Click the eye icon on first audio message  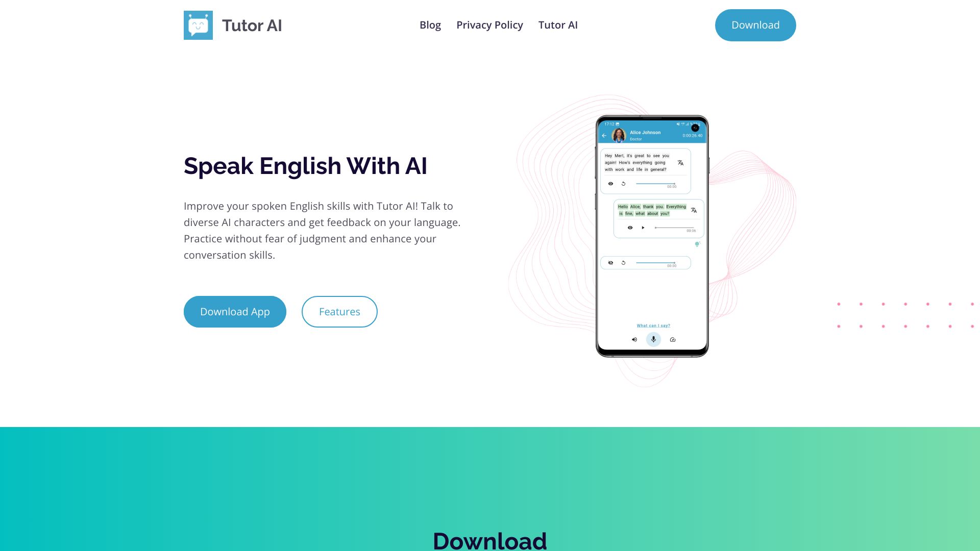click(610, 183)
